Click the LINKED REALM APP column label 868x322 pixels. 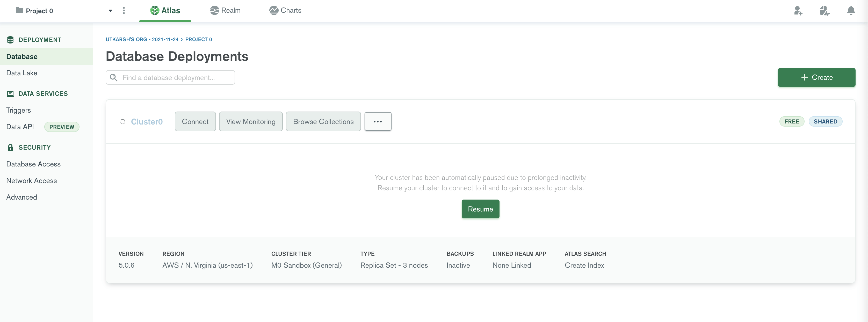click(519, 254)
